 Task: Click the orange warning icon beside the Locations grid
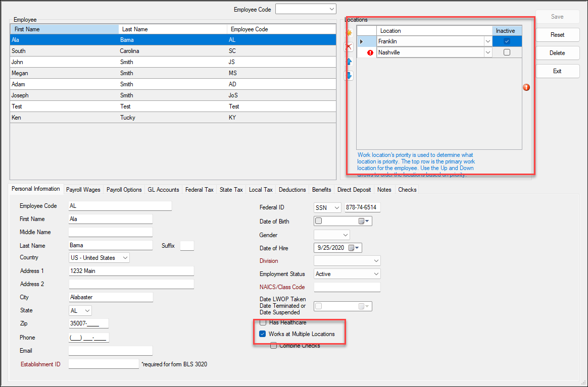point(526,87)
